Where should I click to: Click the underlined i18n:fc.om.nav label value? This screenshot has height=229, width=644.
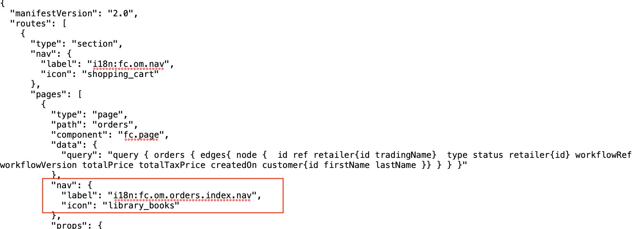(x=128, y=64)
